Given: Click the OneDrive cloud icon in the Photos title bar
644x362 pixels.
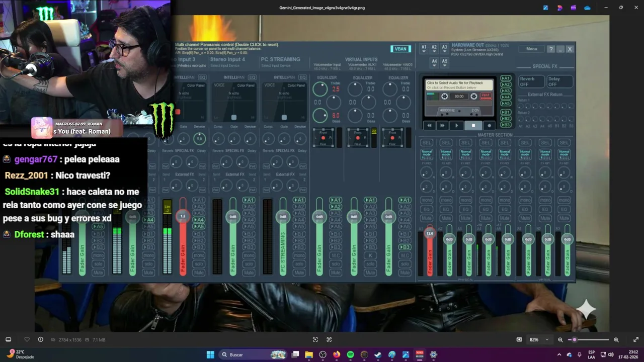Looking at the screenshot, I should [x=587, y=8].
